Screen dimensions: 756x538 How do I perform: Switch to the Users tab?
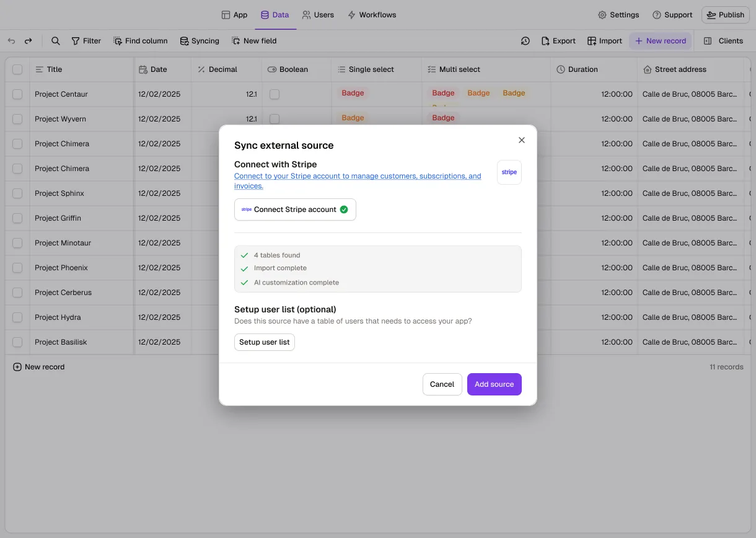click(x=318, y=15)
